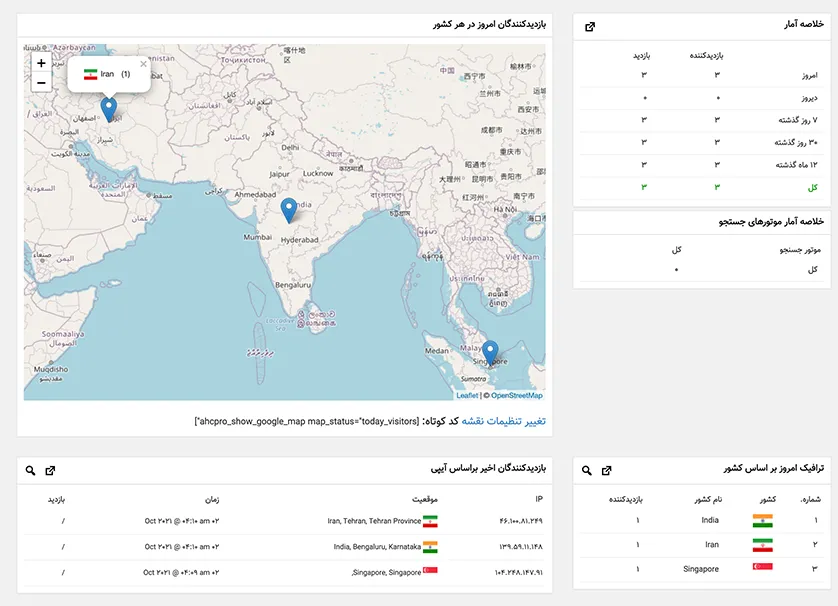Zoom in on the visitors map
Image resolution: width=838 pixels, height=606 pixels.
pos(41,63)
